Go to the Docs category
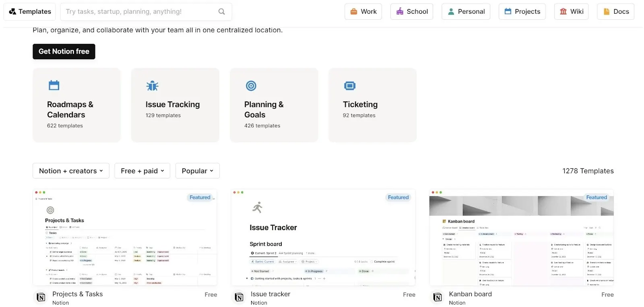 pos(616,12)
